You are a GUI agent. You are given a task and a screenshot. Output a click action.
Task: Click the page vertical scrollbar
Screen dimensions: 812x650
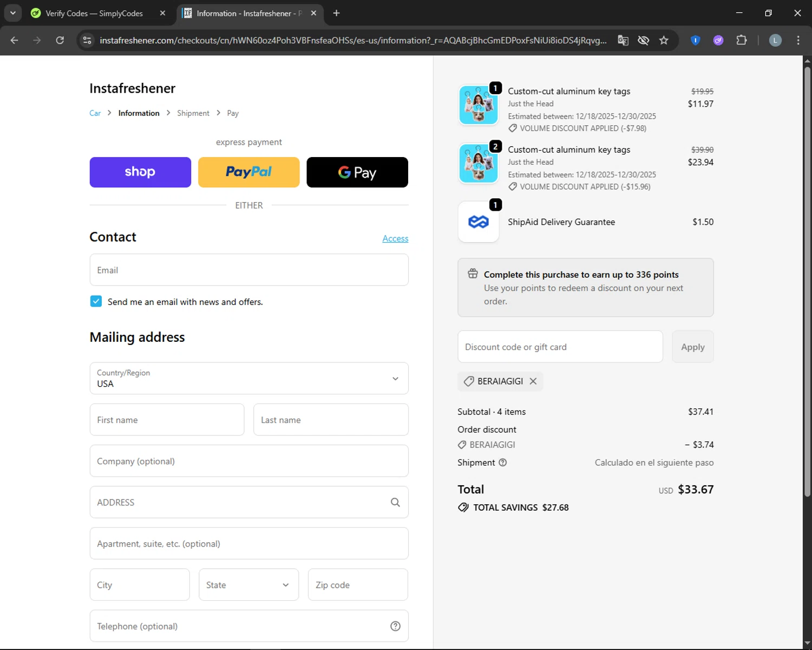(x=807, y=282)
